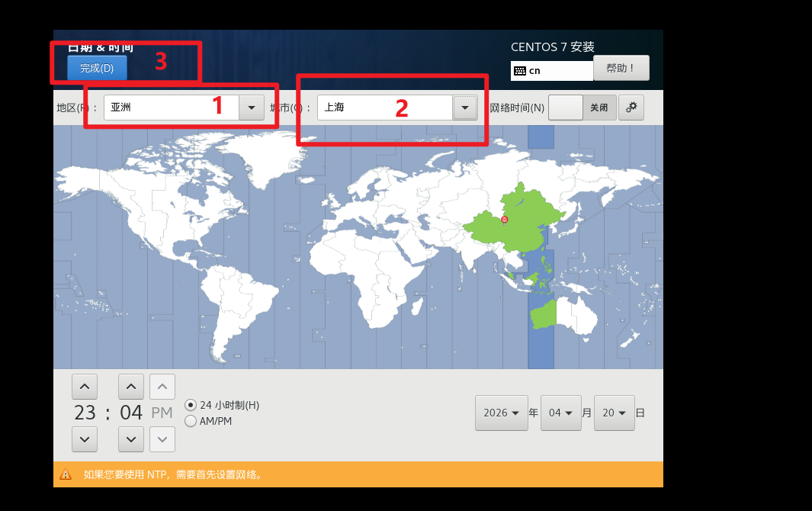Screen dimensions: 812x511
Task: Open the Help (帮助!) button
Action: [621, 68]
